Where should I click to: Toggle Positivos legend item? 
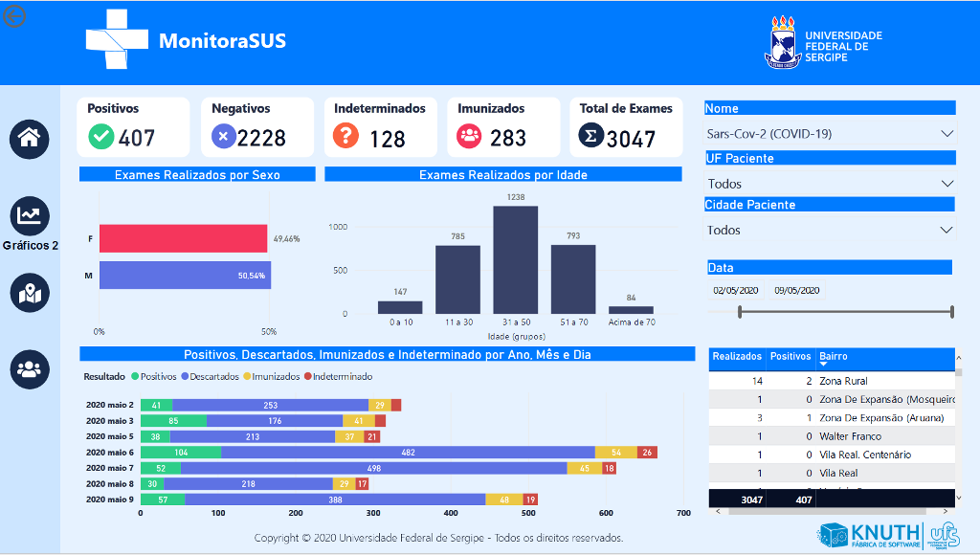click(154, 376)
